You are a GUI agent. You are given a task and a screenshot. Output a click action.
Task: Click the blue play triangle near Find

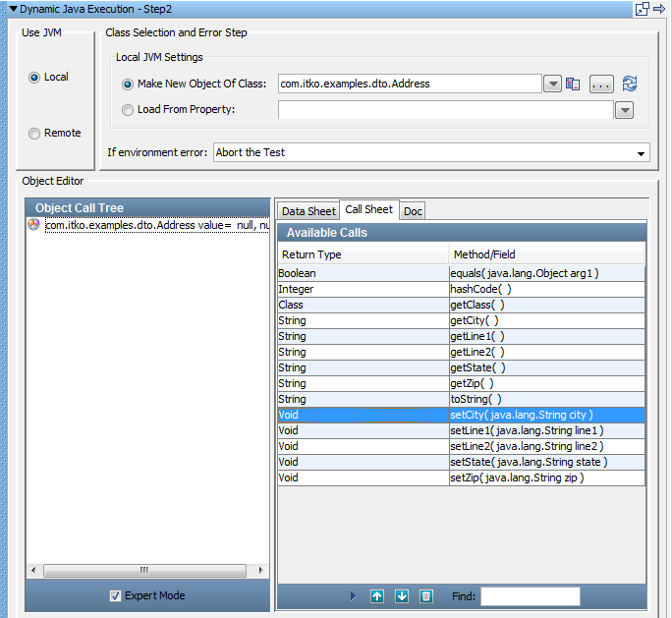[x=354, y=596]
